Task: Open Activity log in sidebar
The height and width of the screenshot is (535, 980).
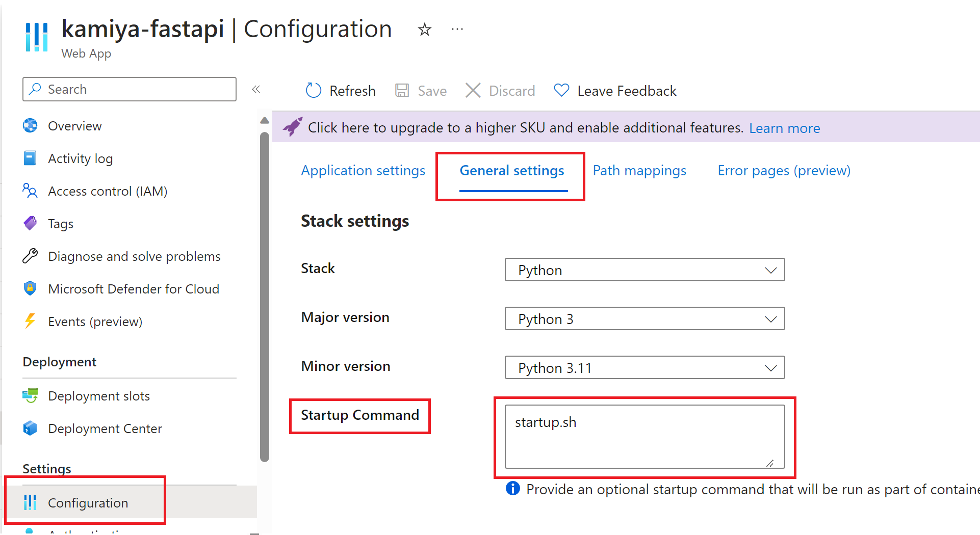Action: (x=80, y=158)
